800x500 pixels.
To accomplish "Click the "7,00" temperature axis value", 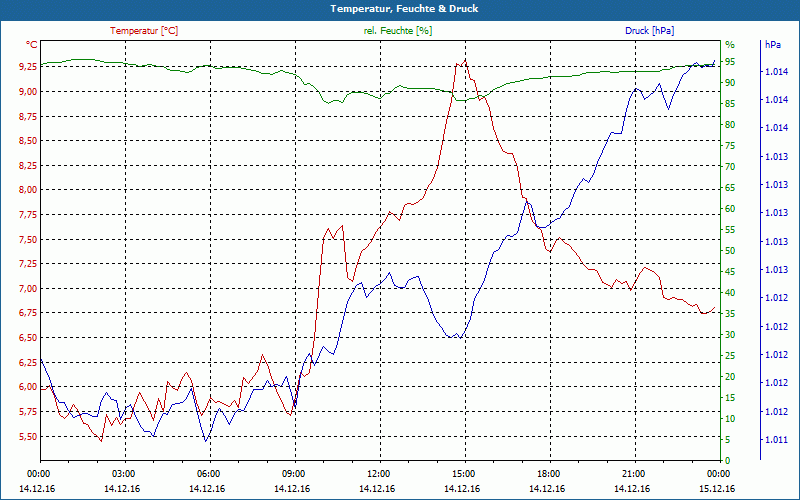I will click(28, 289).
